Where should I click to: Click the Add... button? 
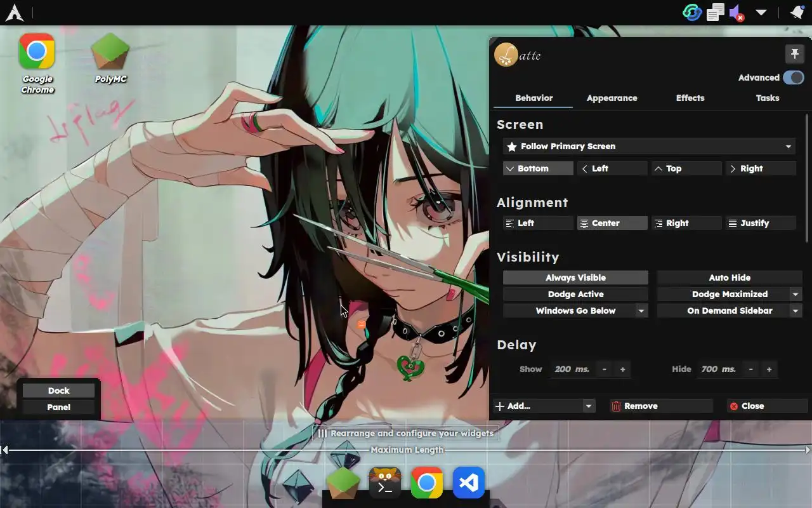click(x=538, y=406)
